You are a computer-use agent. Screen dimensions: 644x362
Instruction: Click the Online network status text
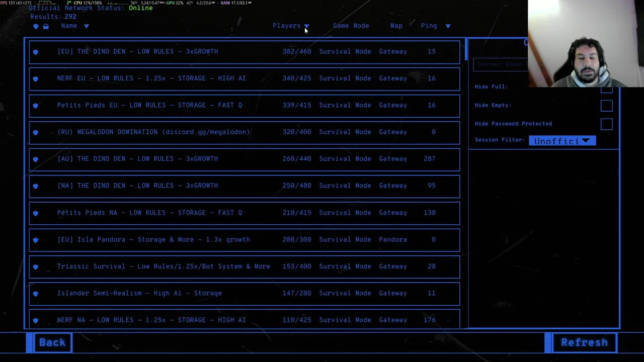(141, 8)
